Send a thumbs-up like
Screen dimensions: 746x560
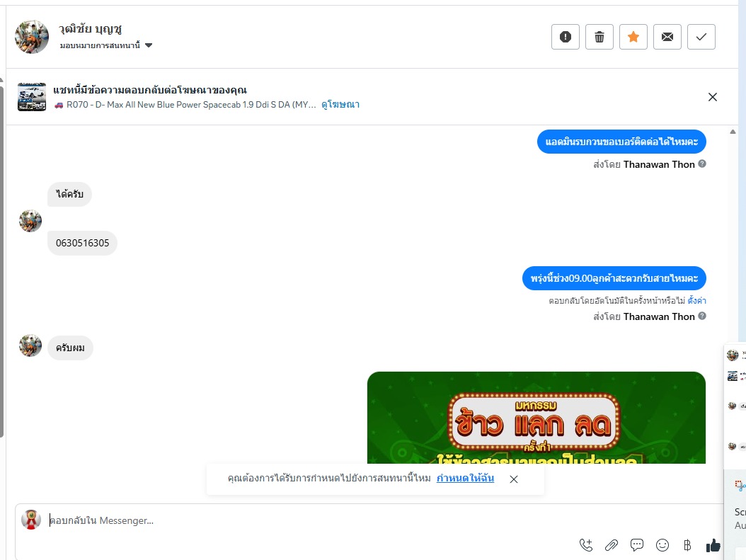point(713,545)
